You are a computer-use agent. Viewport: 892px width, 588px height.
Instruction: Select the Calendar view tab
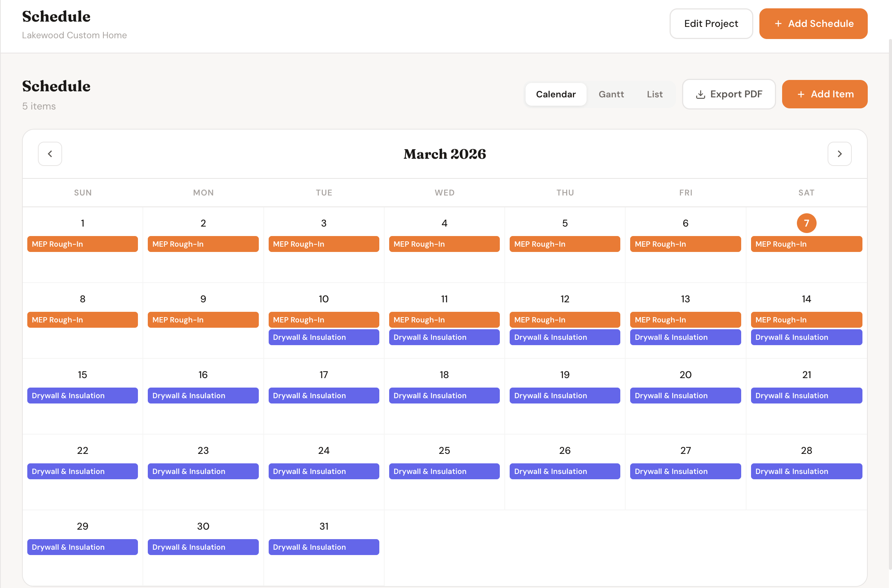(556, 94)
